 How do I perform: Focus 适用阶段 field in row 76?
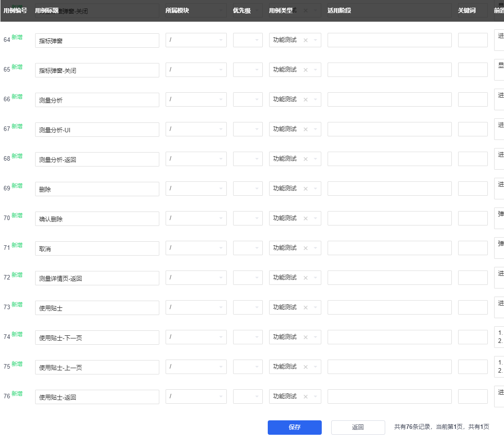pyautogui.click(x=390, y=397)
